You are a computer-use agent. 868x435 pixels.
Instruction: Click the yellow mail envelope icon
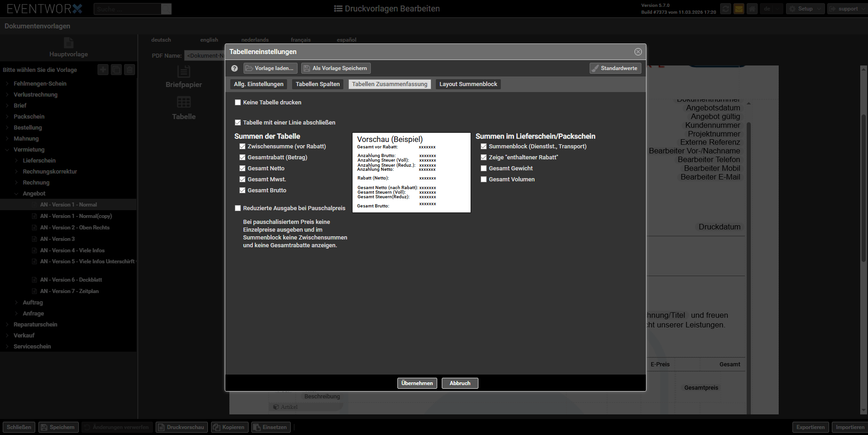(x=738, y=9)
